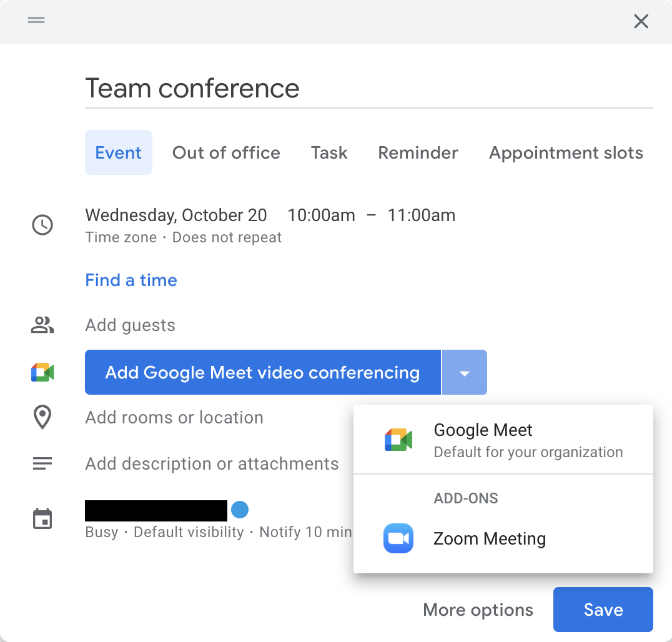Open More options
This screenshot has width=672, height=642.
(478, 610)
